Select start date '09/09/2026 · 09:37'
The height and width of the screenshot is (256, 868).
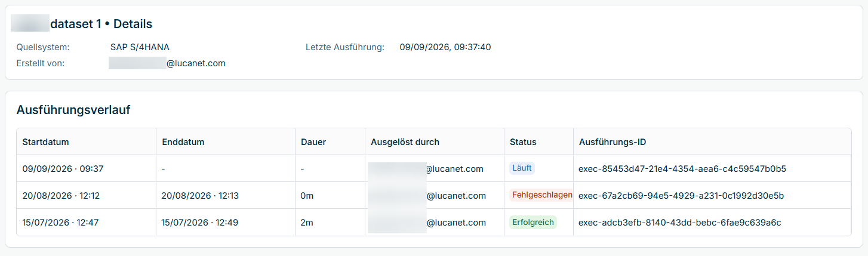coord(63,169)
